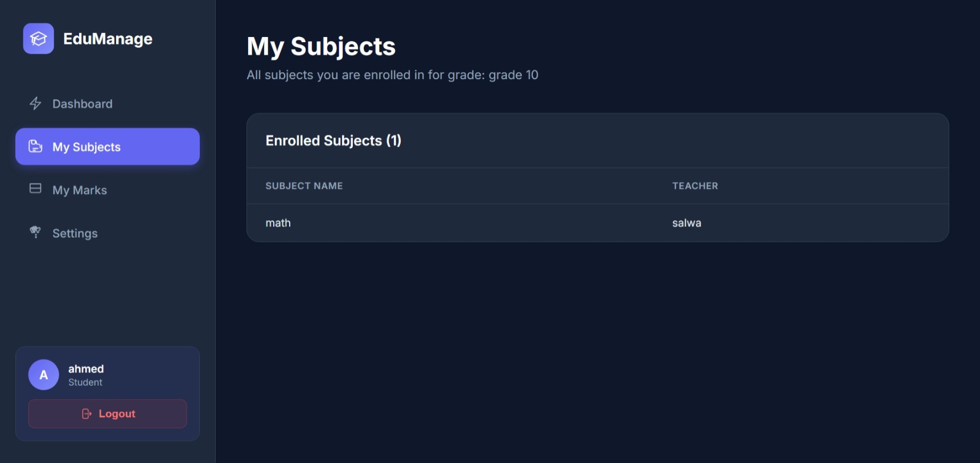980x463 pixels.
Task: Click the Logout arrow icon
Action: tap(87, 414)
